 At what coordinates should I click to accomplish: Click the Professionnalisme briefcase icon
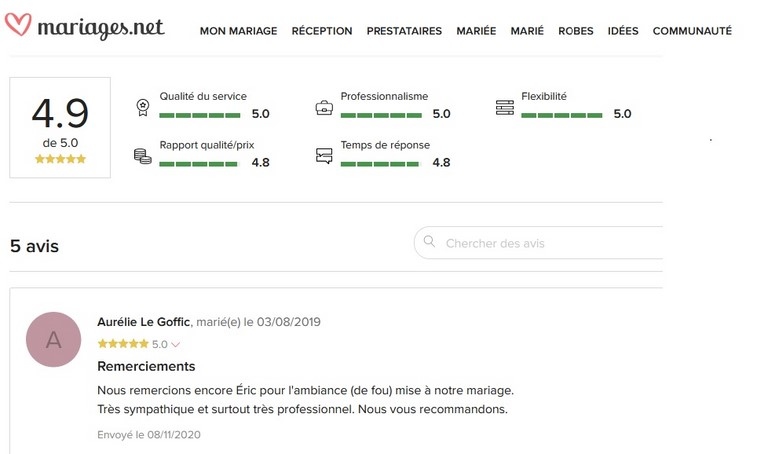tap(324, 105)
